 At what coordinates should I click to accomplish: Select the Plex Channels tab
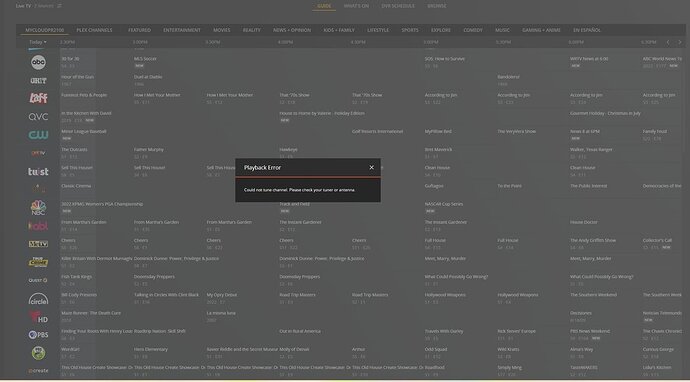[95, 30]
